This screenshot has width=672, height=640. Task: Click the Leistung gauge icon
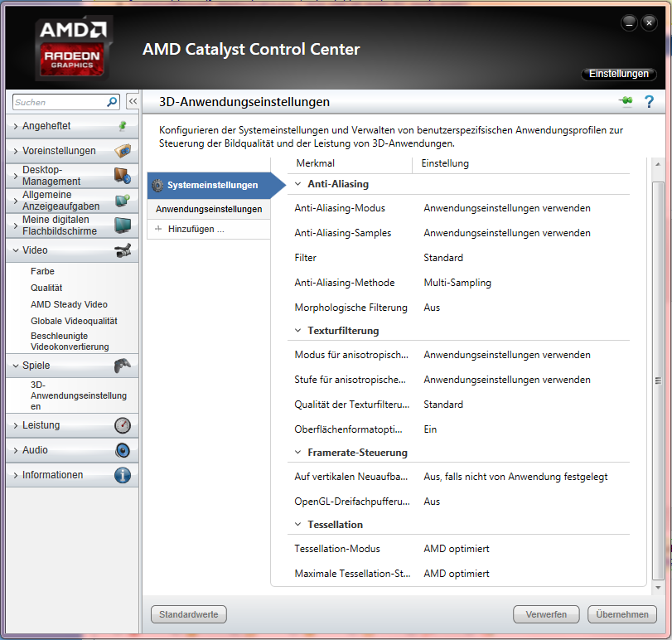(x=123, y=425)
